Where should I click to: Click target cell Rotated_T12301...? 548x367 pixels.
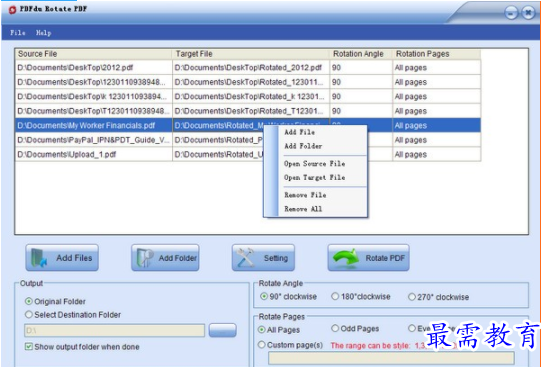tap(251, 111)
